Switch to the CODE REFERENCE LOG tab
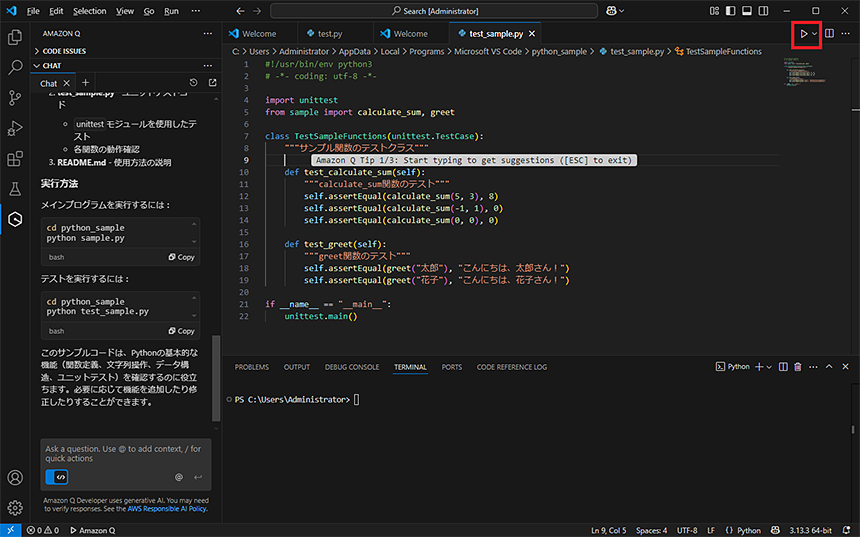This screenshot has width=860, height=537. click(x=512, y=367)
